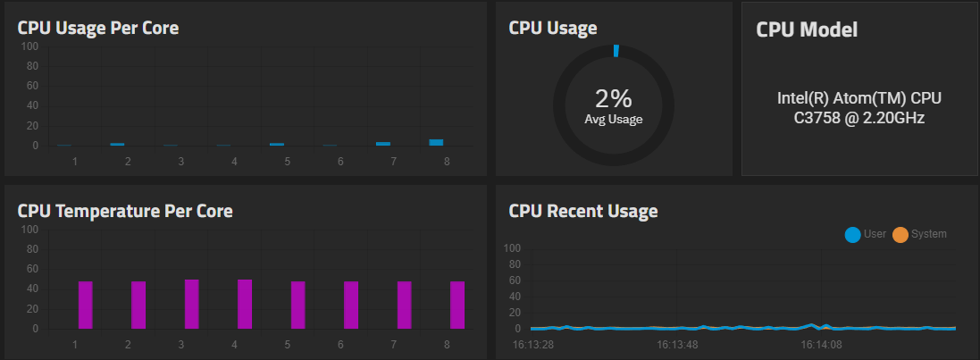
Task: Click the CPU Temperature Per Core title
Action: click(x=125, y=211)
